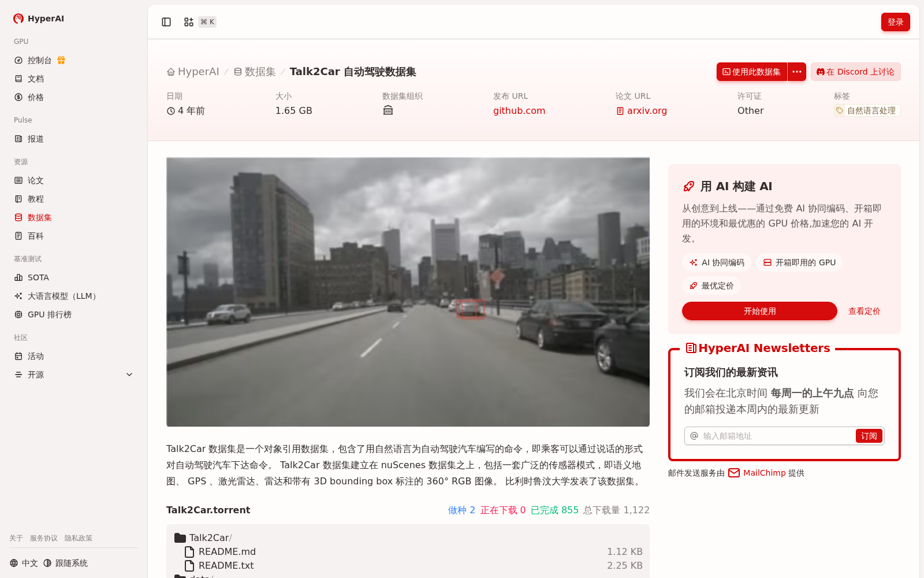Click the 做种 2 seeding count
The width and height of the screenshot is (924, 578).
(x=461, y=510)
